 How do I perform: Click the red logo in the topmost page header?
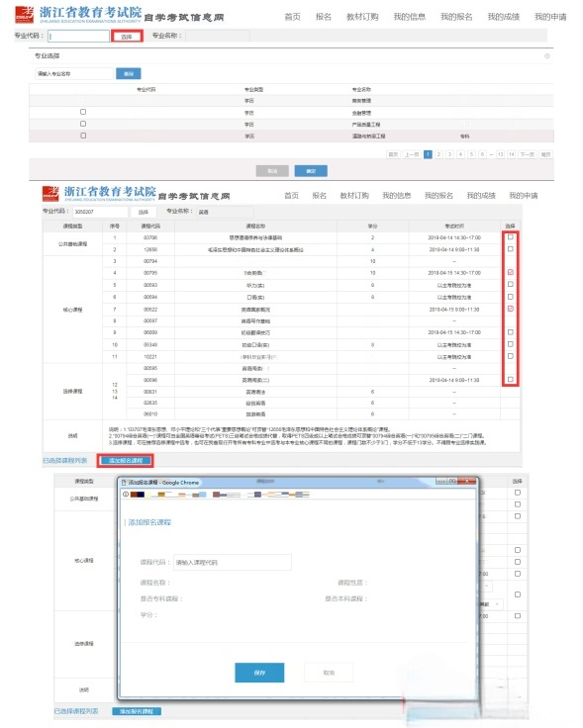click(x=24, y=14)
